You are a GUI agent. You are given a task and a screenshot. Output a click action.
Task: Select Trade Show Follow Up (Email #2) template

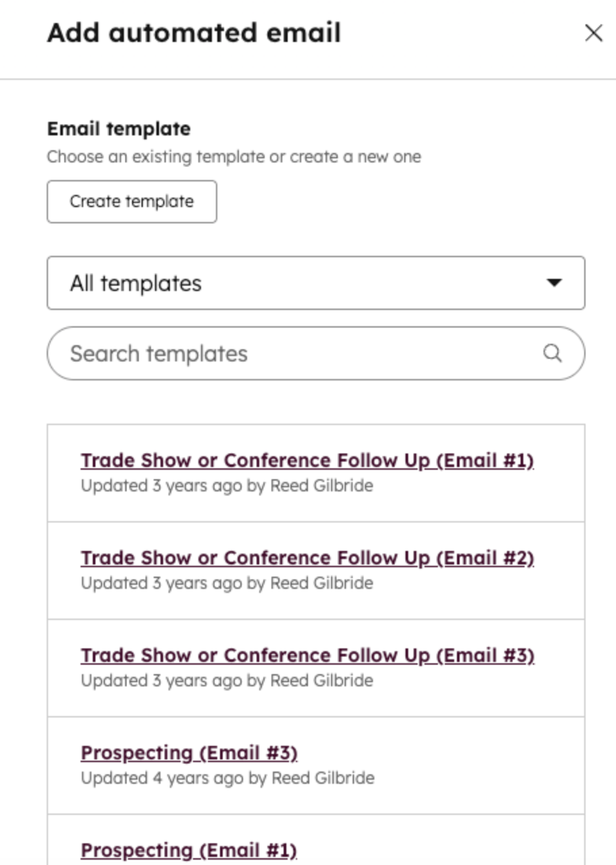pyautogui.click(x=307, y=558)
